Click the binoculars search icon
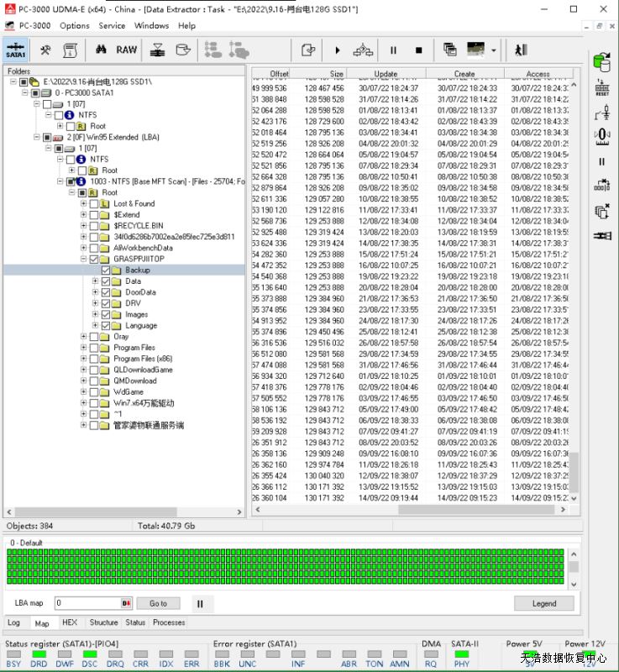 click(x=101, y=50)
